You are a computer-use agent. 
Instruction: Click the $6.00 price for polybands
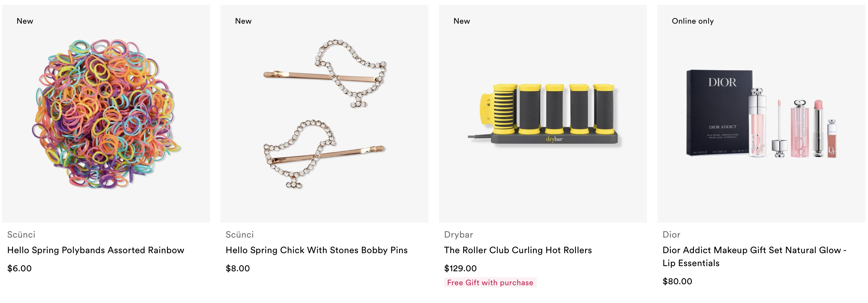19,268
